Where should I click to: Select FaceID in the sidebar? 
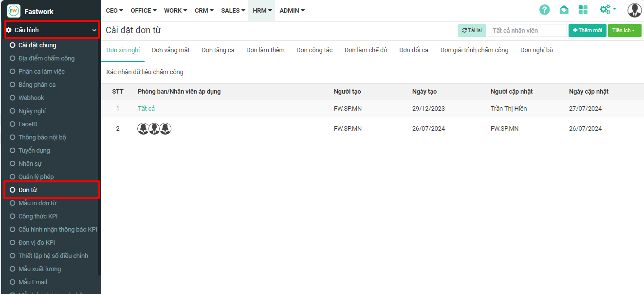point(28,124)
